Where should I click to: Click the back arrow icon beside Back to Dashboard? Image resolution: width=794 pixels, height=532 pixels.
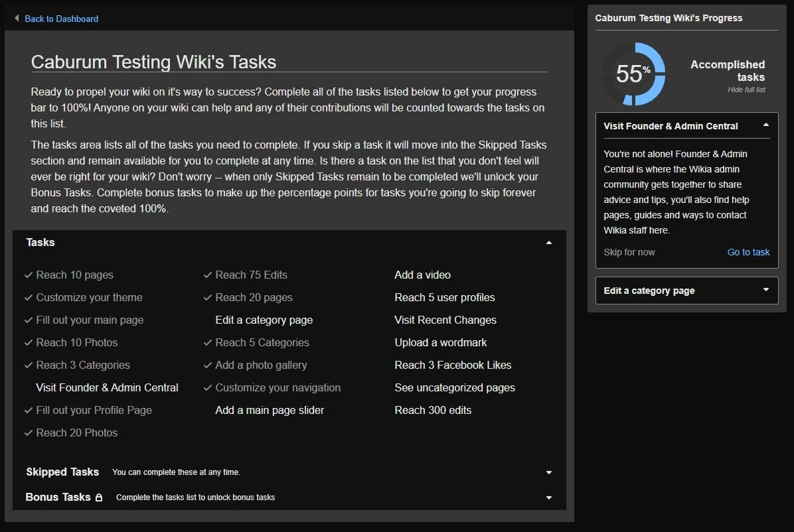click(17, 19)
